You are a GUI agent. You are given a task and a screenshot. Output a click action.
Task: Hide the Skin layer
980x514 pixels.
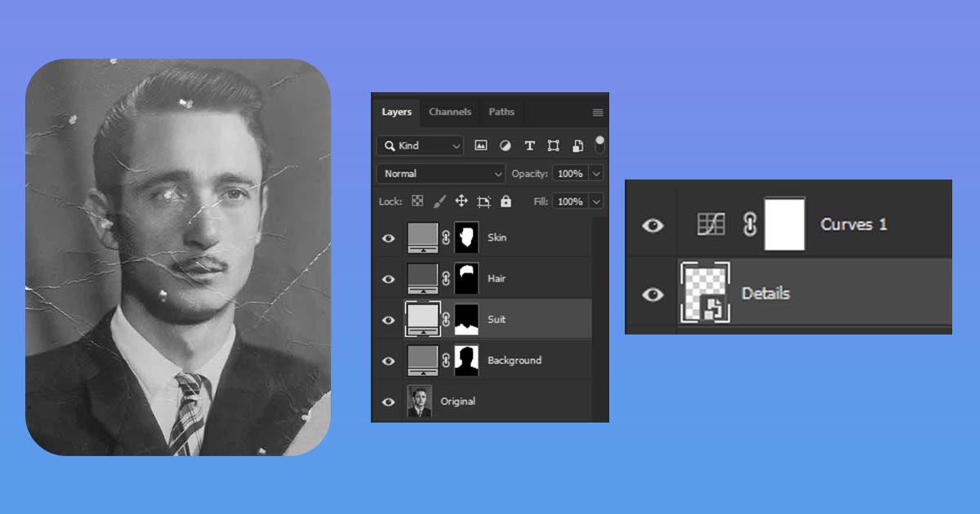pyautogui.click(x=389, y=237)
